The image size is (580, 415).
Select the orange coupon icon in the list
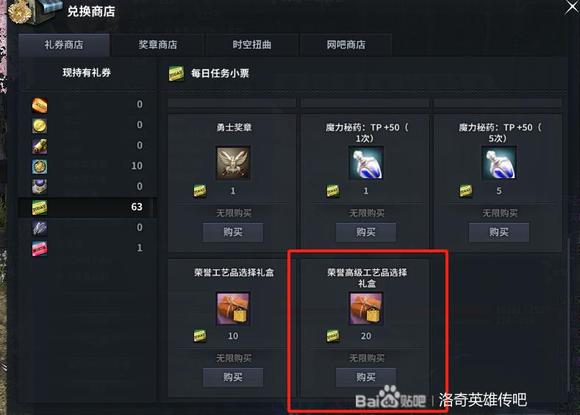40,105
